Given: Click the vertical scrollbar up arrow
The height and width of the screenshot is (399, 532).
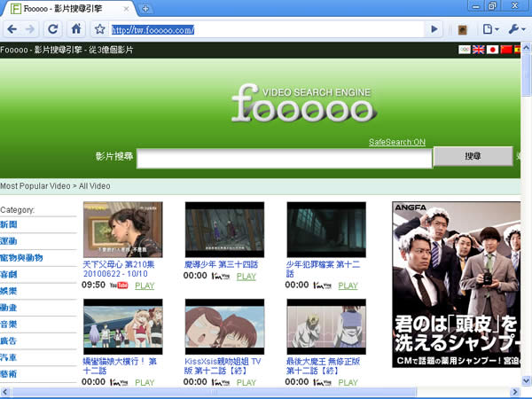Looking at the screenshot, I should pyautogui.click(x=526, y=48).
